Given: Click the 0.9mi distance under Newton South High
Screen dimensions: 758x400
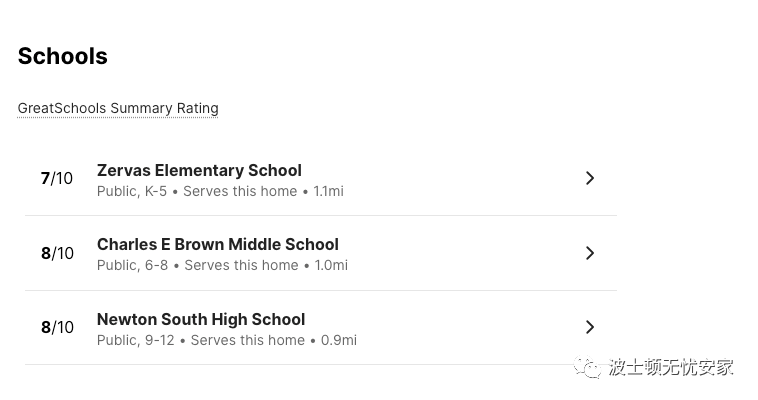Looking at the screenshot, I should (339, 340).
